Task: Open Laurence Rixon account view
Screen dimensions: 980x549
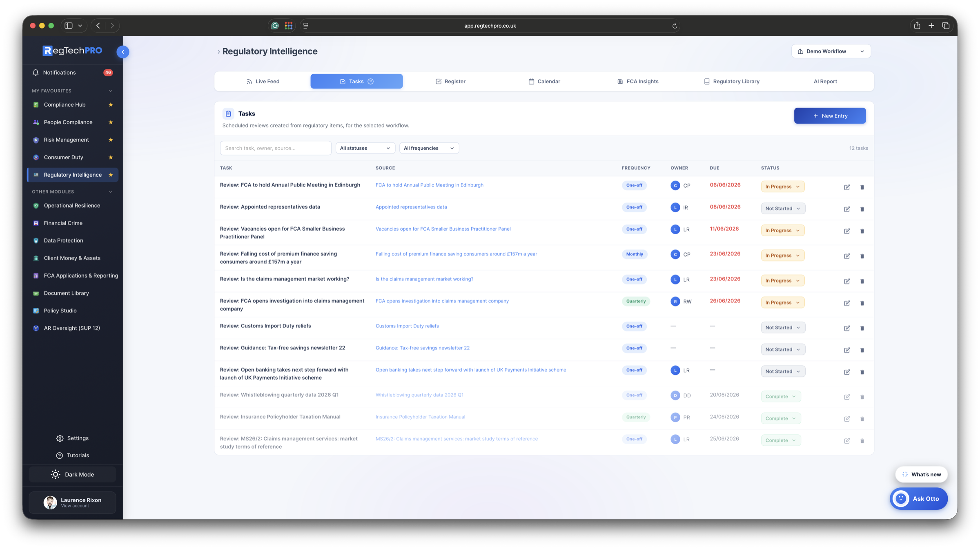Action: click(x=72, y=502)
